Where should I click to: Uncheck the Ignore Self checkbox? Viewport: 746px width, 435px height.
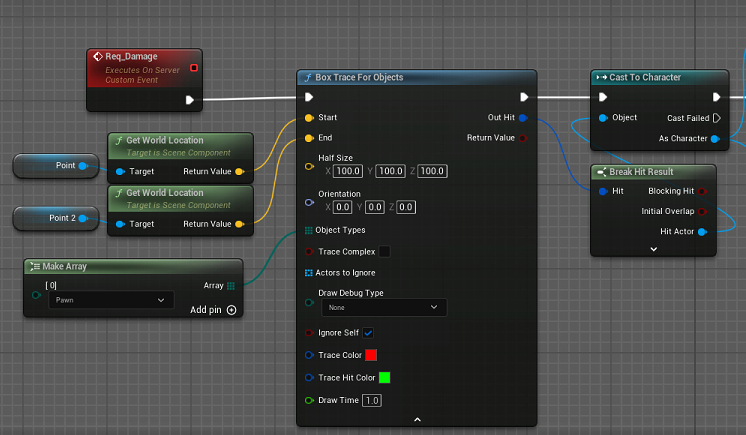tap(368, 333)
